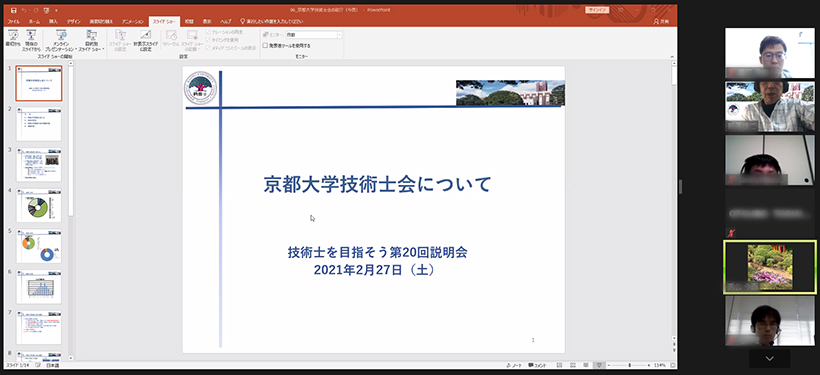Select slide 6 thumbnail with bar chart
The width and height of the screenshot is (820, 375).
pos(39,287)
